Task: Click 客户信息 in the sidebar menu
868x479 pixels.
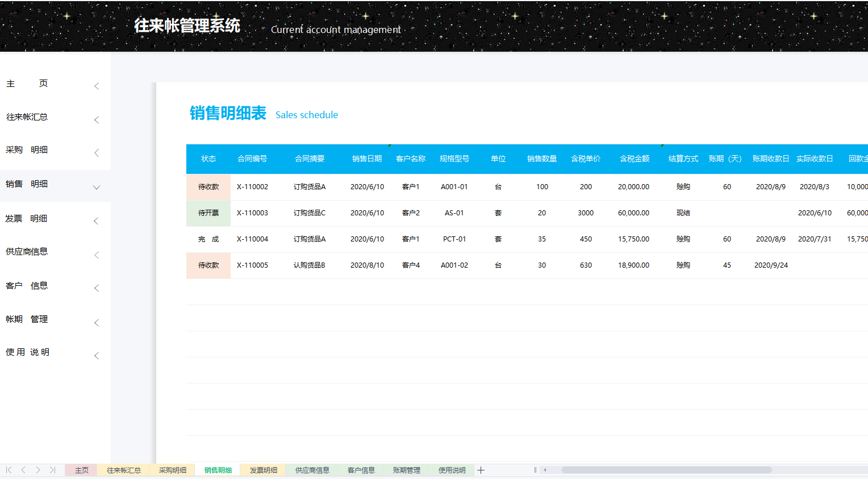Action: click(26, 286)
